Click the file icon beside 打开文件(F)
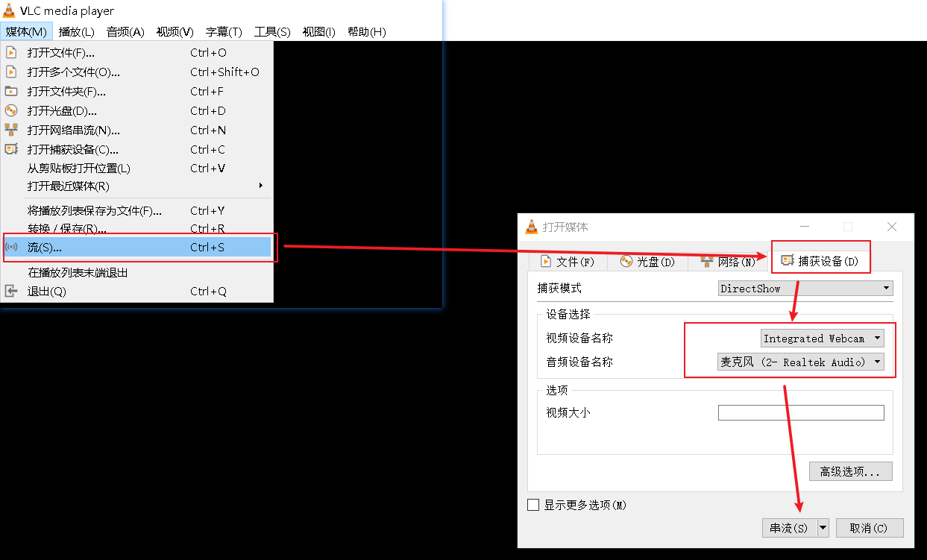This screenshot has height=560, width=927. point(12,52)
